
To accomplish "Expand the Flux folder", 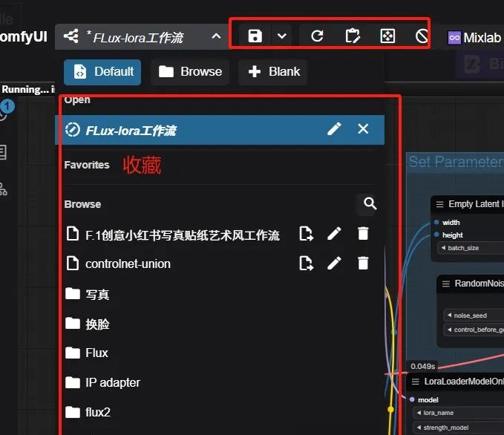I will [x=87, y=353].
